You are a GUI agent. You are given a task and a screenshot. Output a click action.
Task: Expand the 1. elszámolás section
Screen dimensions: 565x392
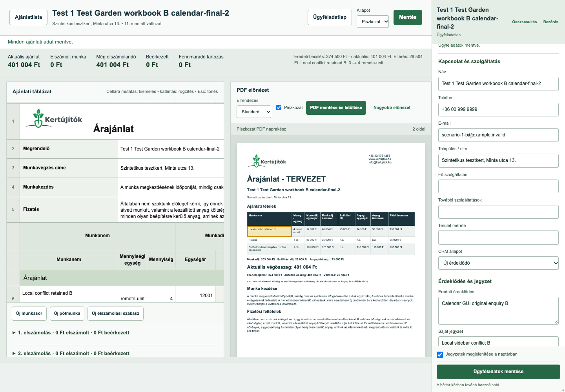point(71,333)
